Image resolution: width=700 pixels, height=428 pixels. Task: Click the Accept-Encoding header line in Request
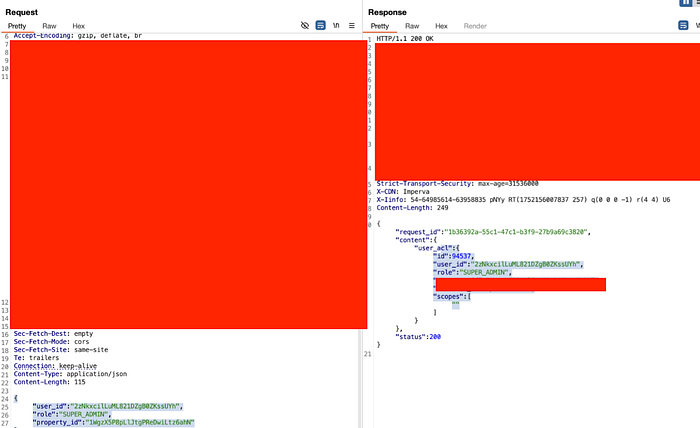click(78, 36)
